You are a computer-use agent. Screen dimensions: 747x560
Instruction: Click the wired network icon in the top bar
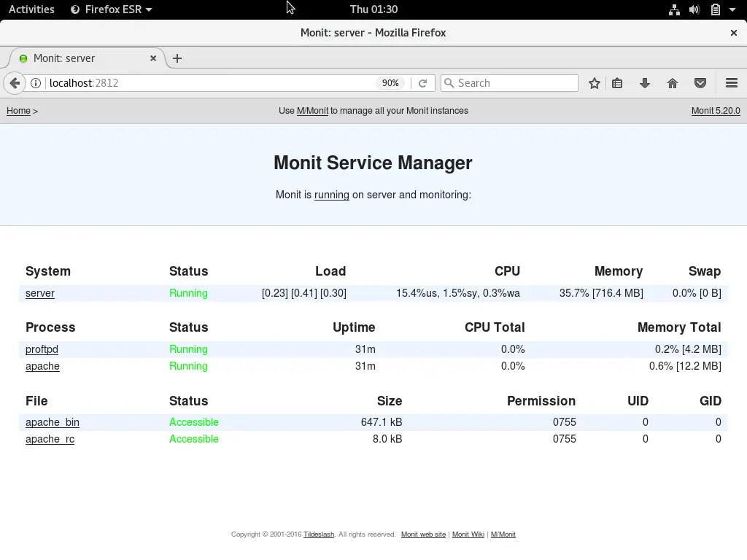point(674,9)
